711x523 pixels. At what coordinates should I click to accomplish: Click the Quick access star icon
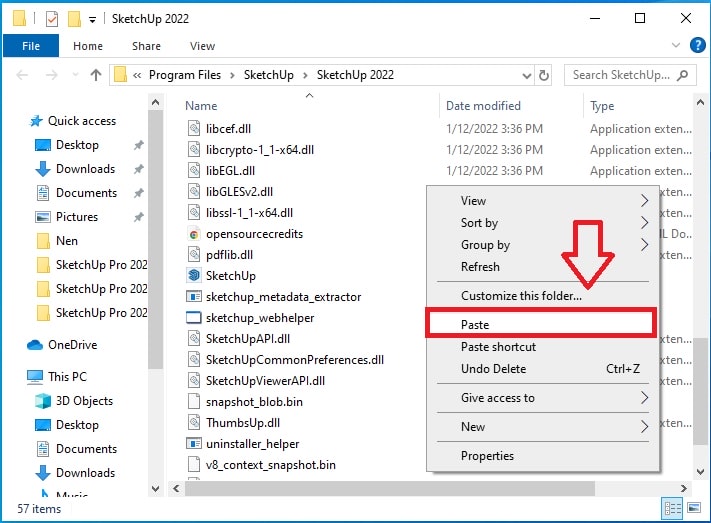tap(36, 121)
